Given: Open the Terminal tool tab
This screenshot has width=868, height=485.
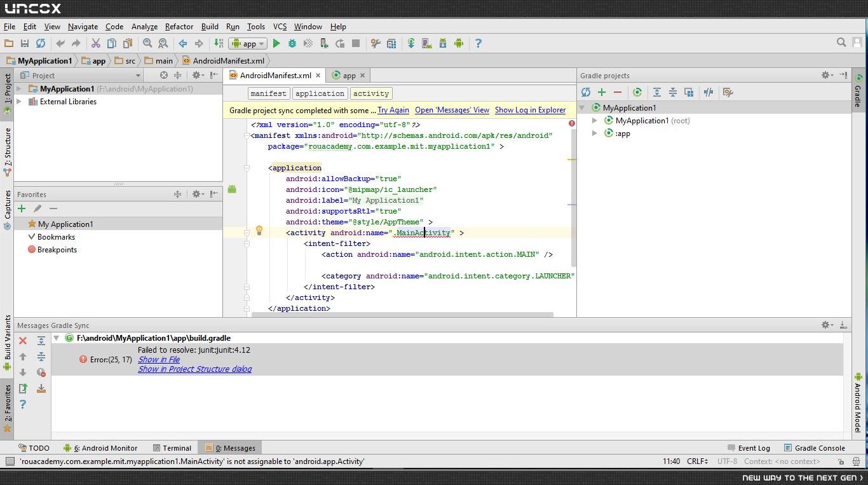Looking at the screenshot, I should point(171,448).
